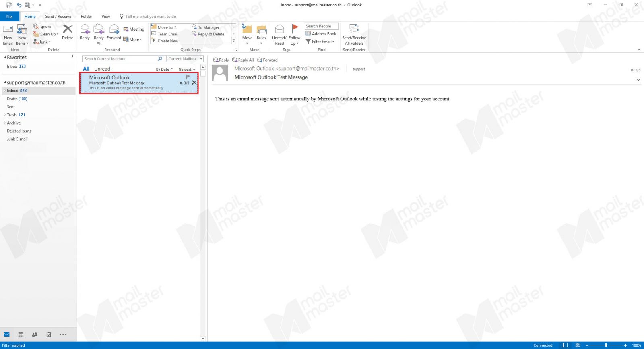Click the ribbon Reply icon
This screenshot has height=349, width=644.
[85, 32]
